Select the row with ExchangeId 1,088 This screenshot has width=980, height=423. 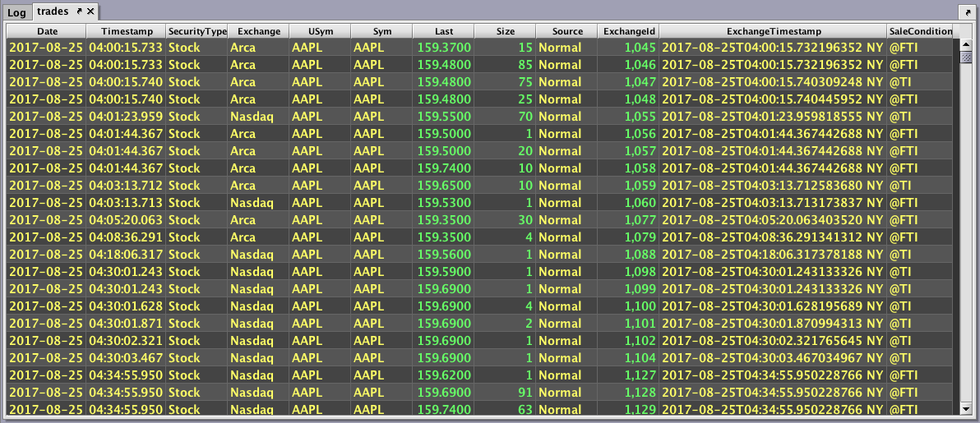coord(628,255)
